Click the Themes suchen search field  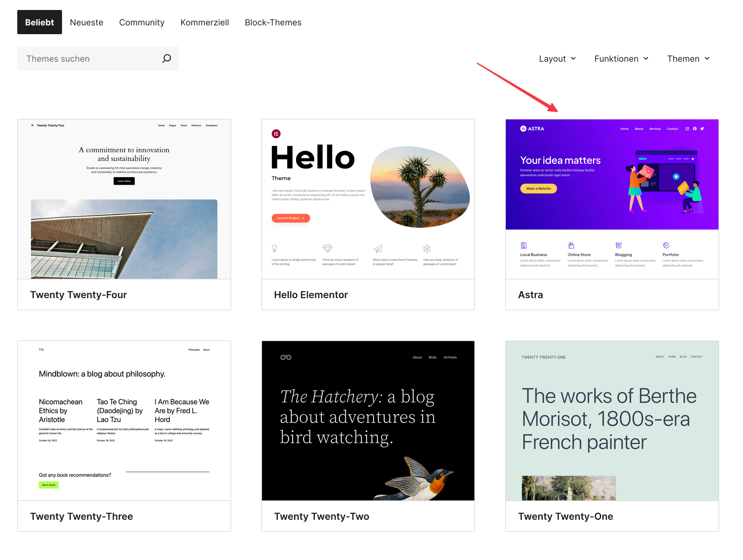(98, 58)
